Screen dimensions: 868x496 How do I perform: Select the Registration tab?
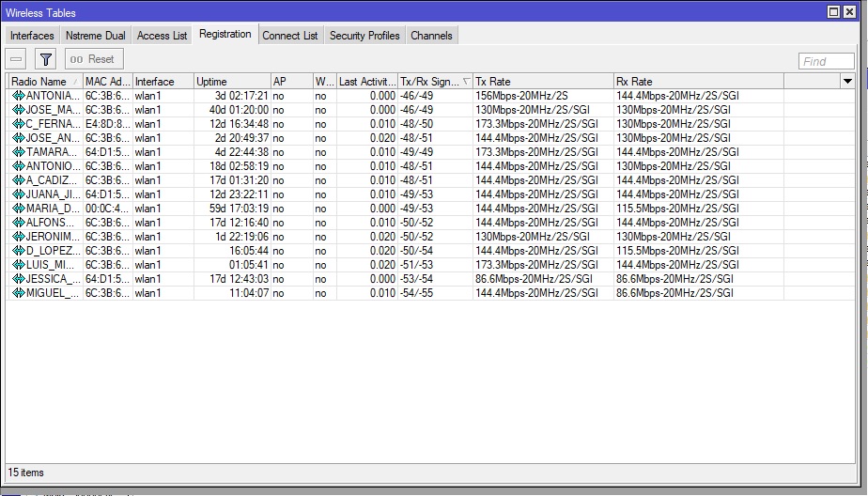[225, 34]
